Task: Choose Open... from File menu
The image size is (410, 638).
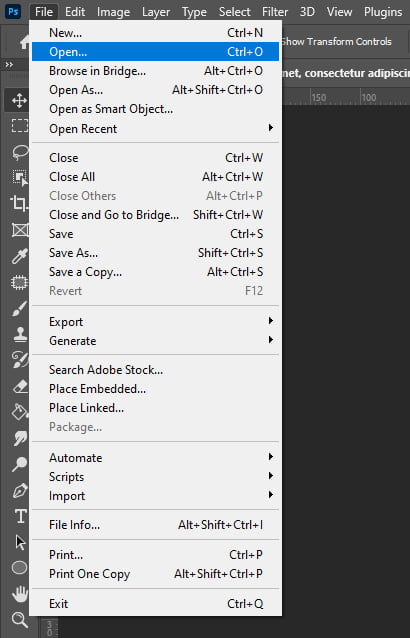Action: [155, 52]
